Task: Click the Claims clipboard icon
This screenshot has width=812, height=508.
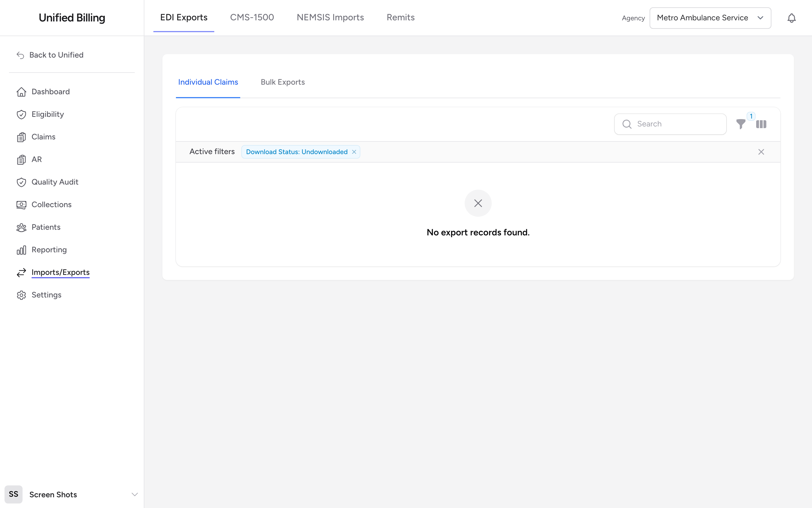Action: coord(21,137)
